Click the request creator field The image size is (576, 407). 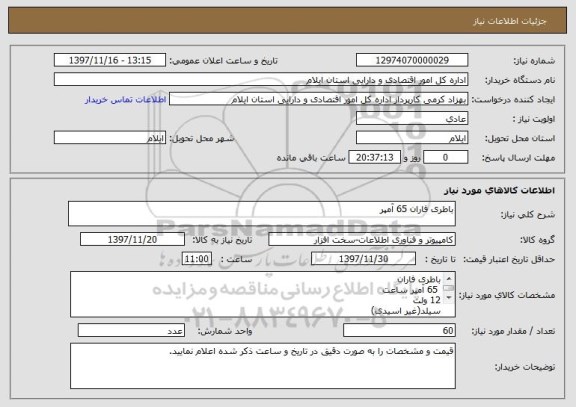[x=318, y=99]
